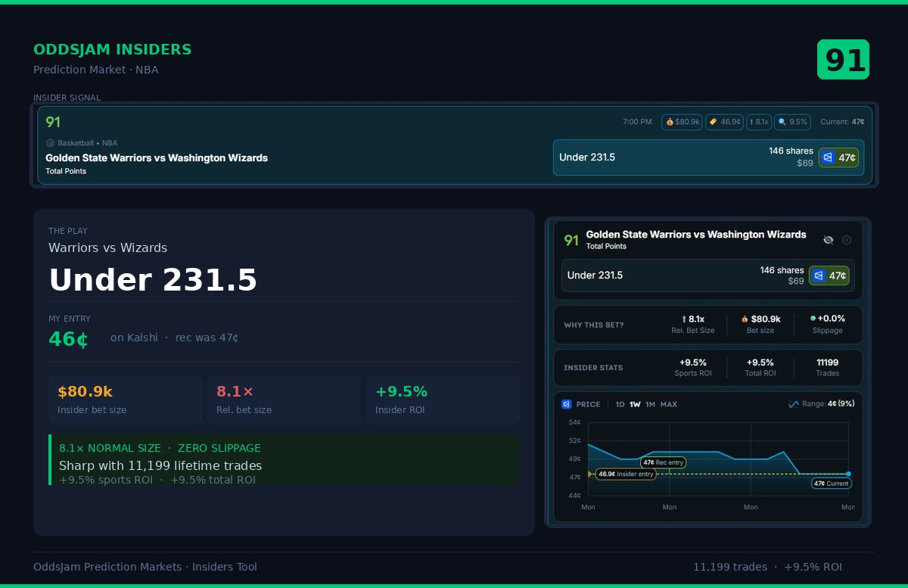
Task: Click the '46¢' my entry value
Action: [68, 339]
